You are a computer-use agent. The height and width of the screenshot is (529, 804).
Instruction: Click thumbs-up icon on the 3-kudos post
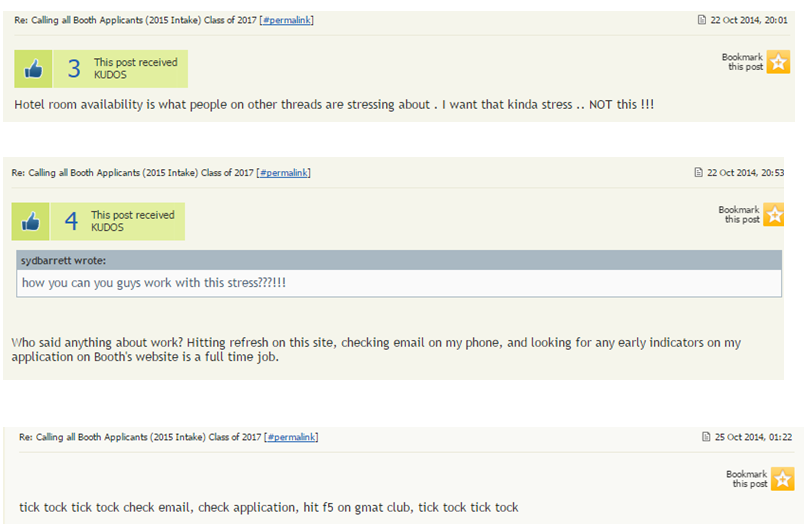33,69
